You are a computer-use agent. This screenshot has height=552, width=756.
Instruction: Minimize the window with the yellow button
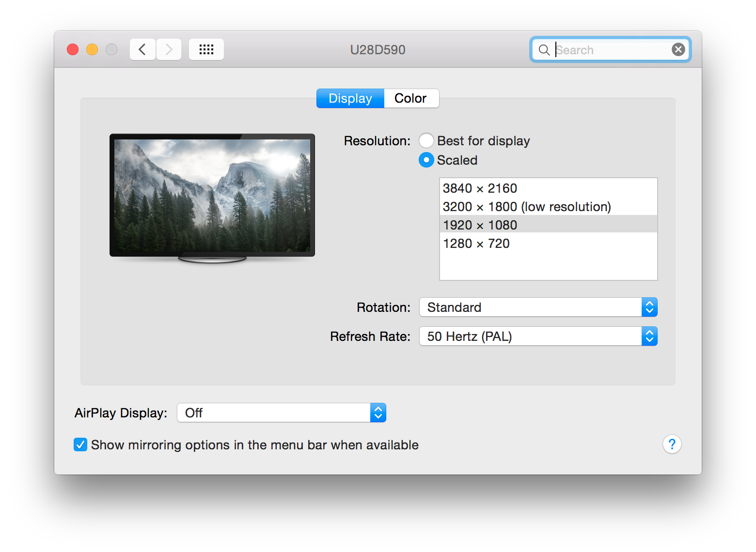[x=92, y=49]
